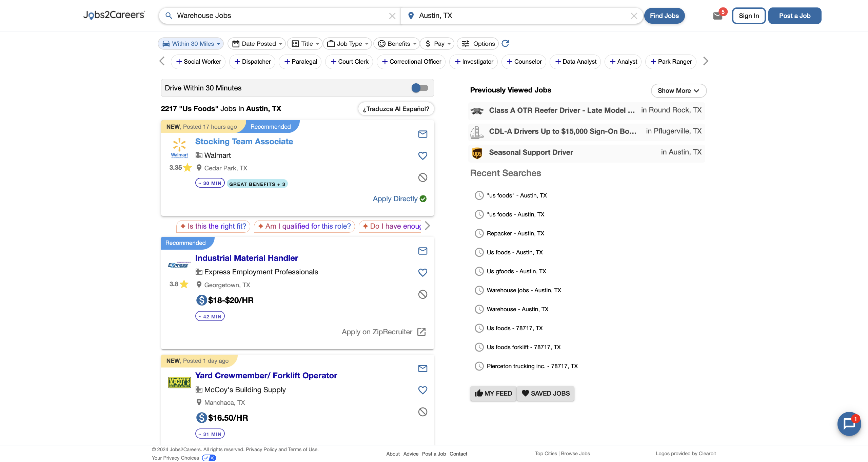This screenshot has width=868, height=462.
Task: Expand Previously Viewed Jobs with Show More
Action: pos(678,91)
